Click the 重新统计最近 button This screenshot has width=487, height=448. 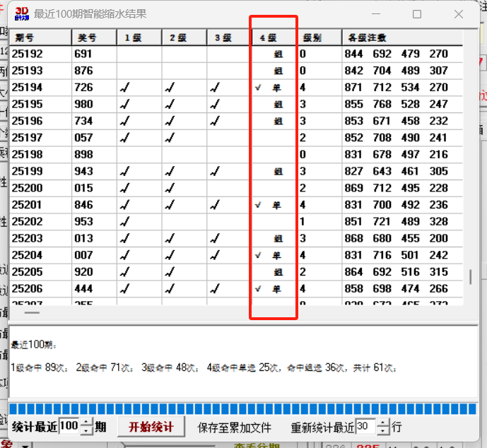[322, 427]
